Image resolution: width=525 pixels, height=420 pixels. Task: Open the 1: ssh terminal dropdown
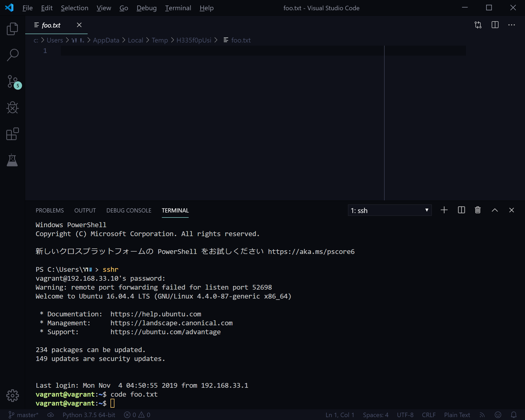[x=390, y=210]
